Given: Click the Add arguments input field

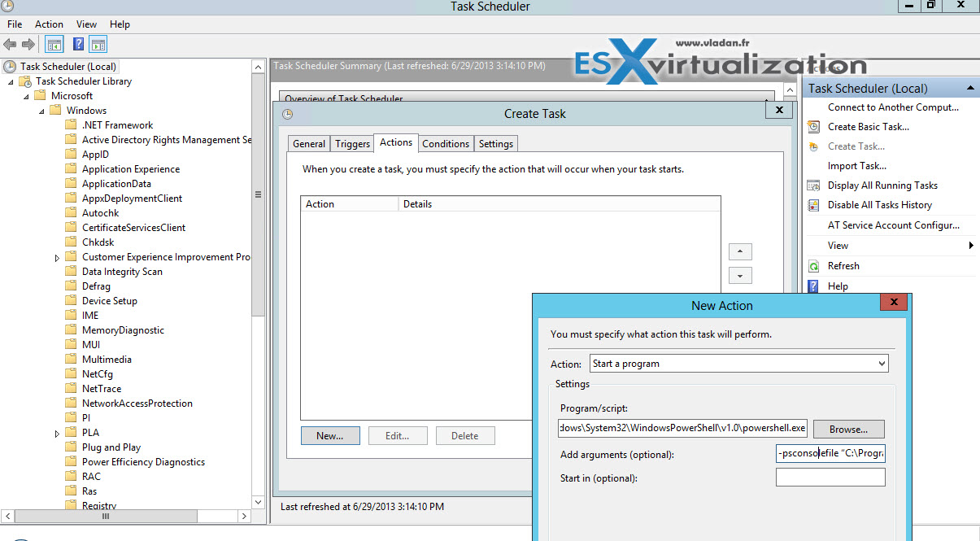Looking at the screenshot, I should pyautogui.click(x=830, y=454).
